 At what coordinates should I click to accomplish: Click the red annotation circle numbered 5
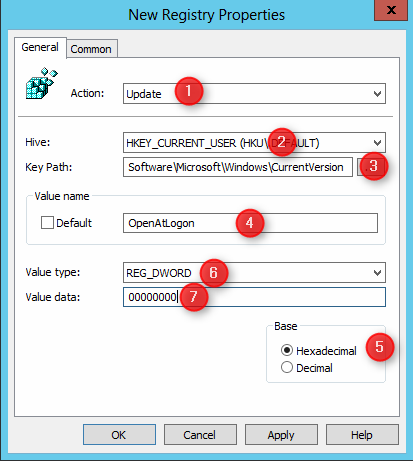click(380, 347)
